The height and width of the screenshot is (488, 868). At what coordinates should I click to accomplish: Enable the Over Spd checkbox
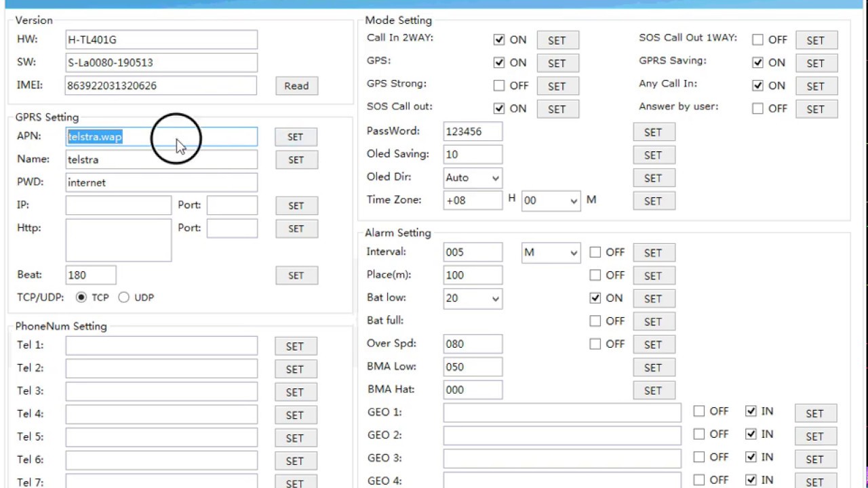(595, 344)
